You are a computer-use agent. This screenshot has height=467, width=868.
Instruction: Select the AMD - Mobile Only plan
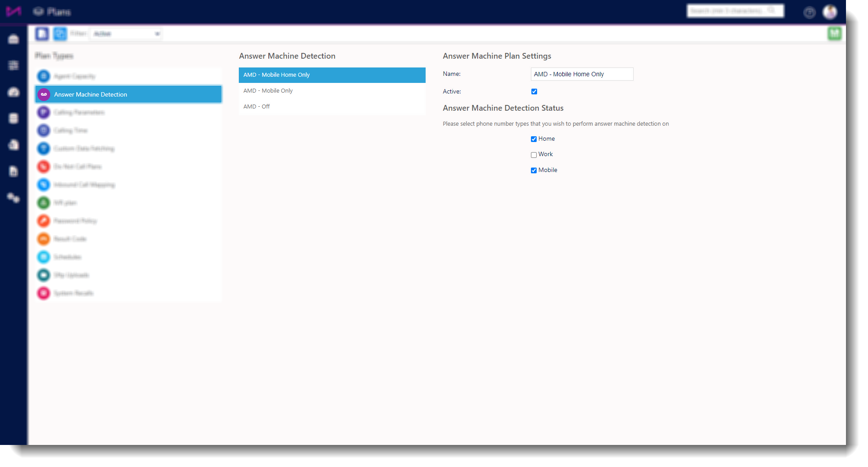coord(332,91)
